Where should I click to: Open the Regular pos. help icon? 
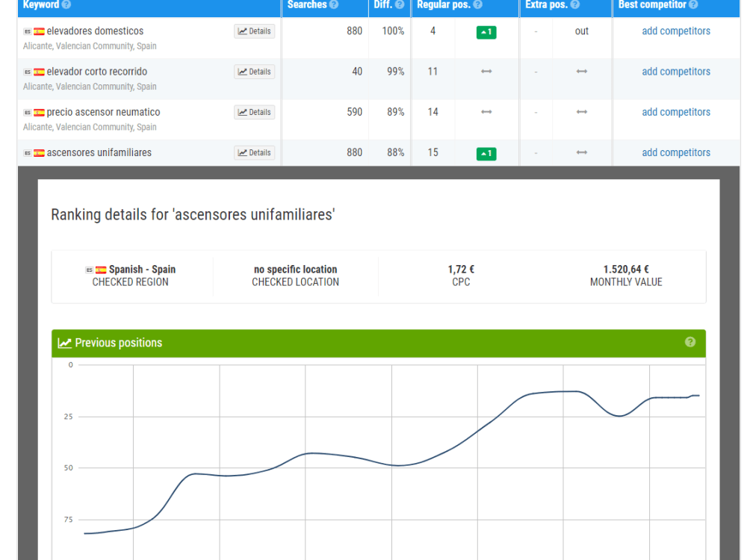478,4
